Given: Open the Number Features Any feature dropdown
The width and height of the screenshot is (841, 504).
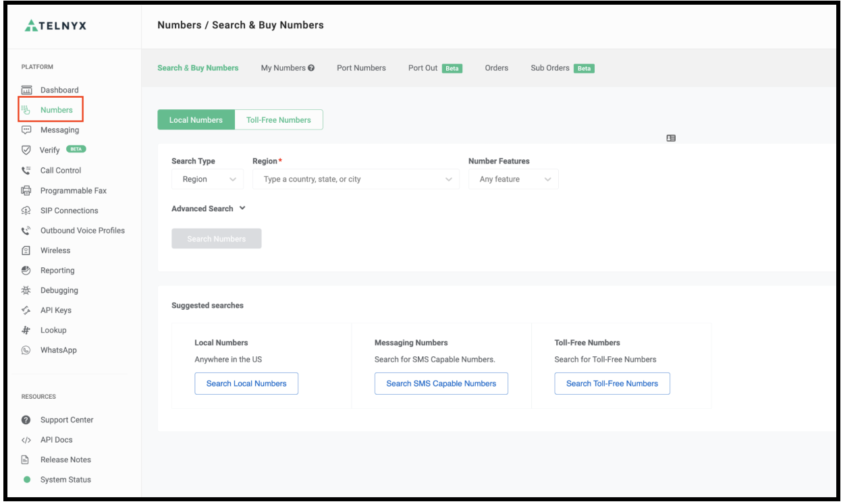Looking at the screenshot, I should click(514, 179).
